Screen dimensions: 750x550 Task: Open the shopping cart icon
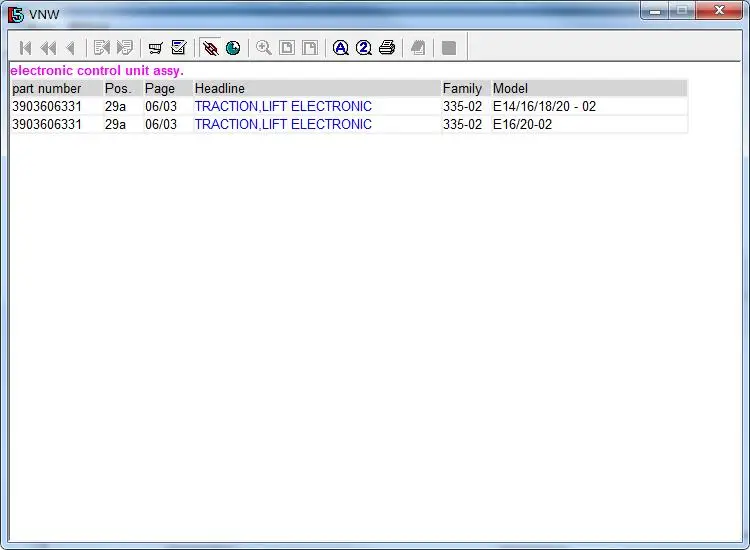point(155,48)
